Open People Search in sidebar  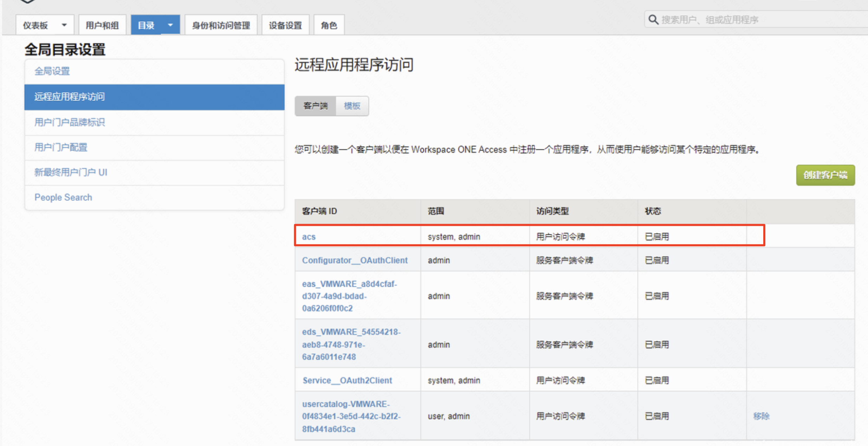click(154, 197)
